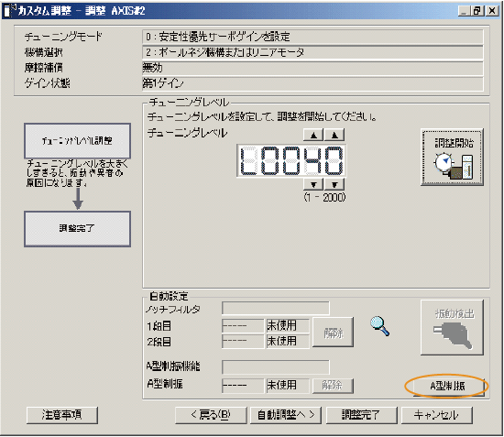
Task: Increase tuning level with right up arrow
Action: (334, 135)
